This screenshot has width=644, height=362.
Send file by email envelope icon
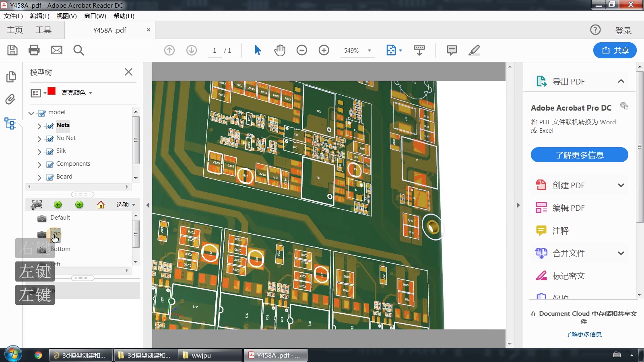(57, 50)
